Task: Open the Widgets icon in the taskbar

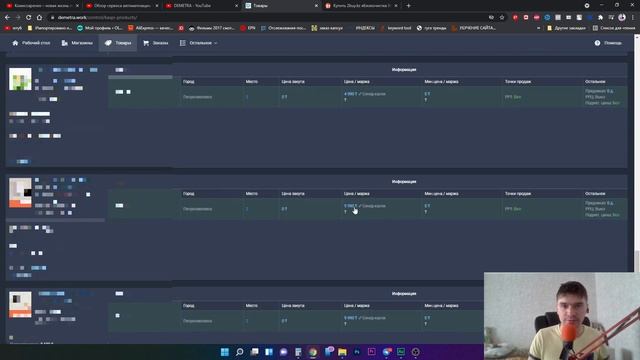Action: click(269, 352)
